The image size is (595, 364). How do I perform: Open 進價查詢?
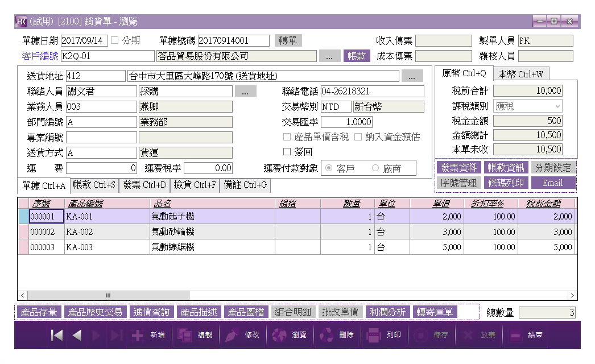(151, 312)
